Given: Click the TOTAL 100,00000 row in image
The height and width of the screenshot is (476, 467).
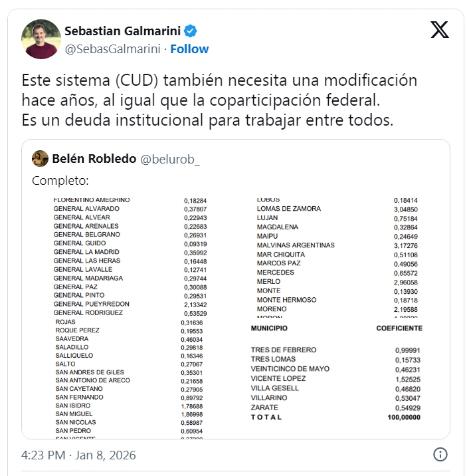Looking at the screenshot, I should point(335,417).
